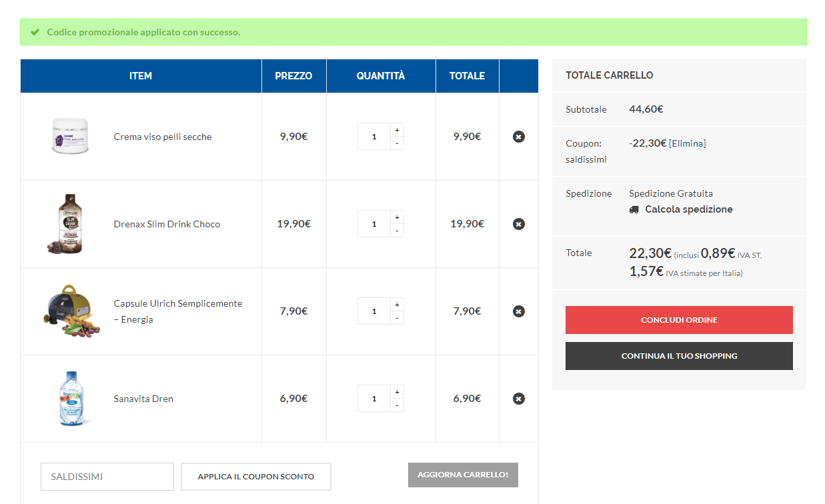This screenshot has height=504, width=825.
Task: Increase quantity of Capsule Ulrich Energia
Action: click(397, 305)
